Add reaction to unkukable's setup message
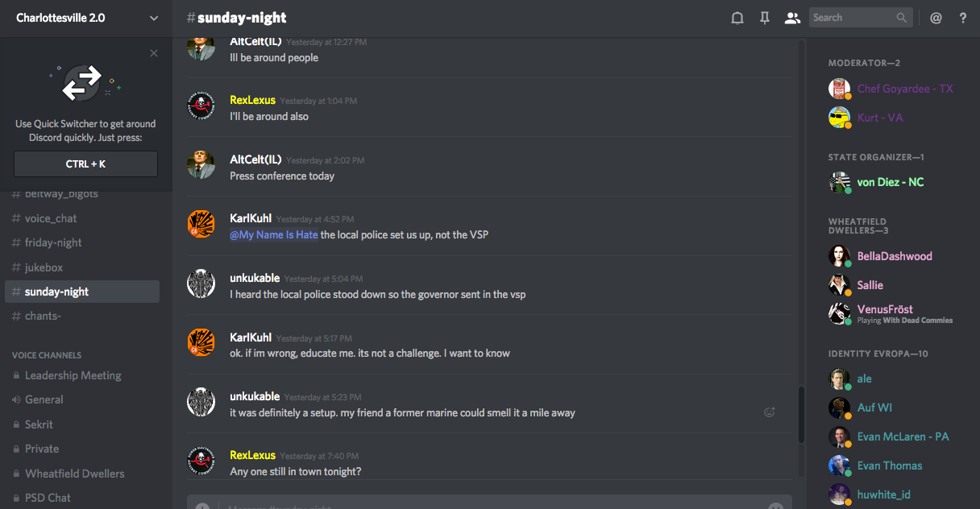Viewport: 980px width, 509px height. pyautogui.click(x=770, y=412)
